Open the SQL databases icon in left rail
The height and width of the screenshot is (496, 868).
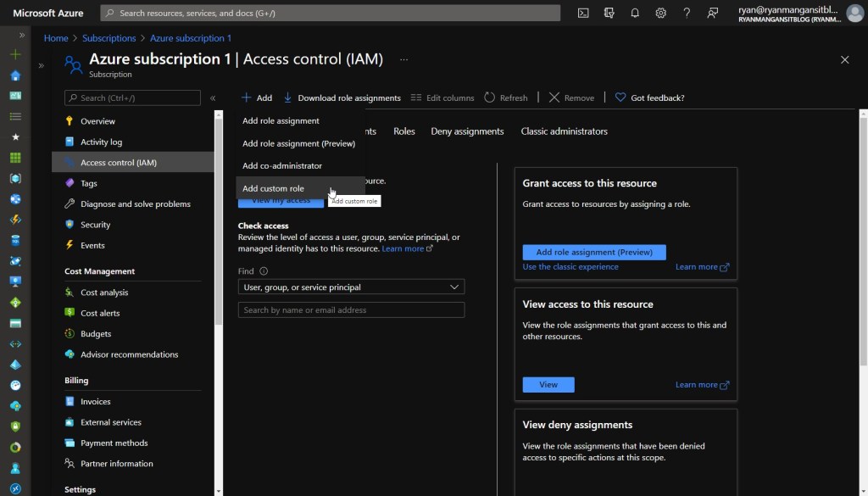tap(15, 240)
